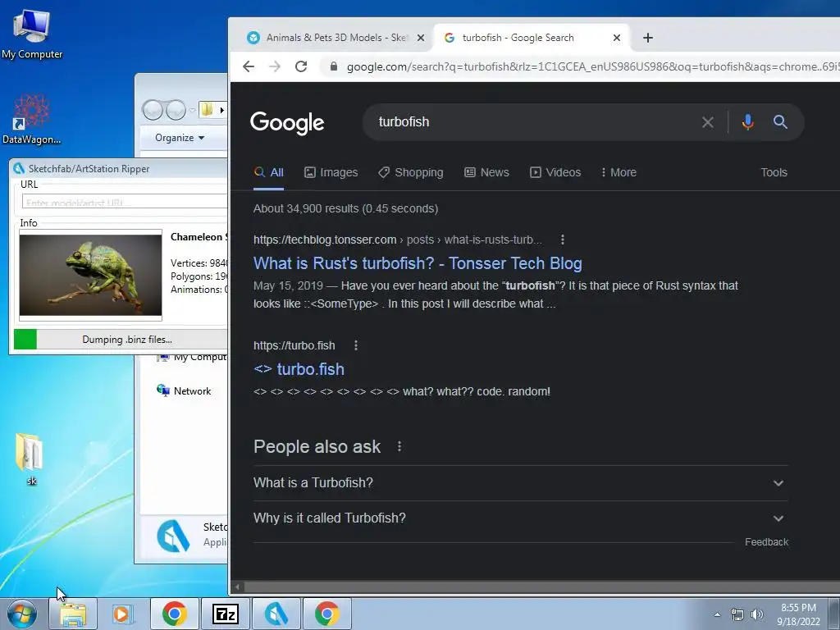Click the Dumping .binz files progress bar

click(121, 339)
